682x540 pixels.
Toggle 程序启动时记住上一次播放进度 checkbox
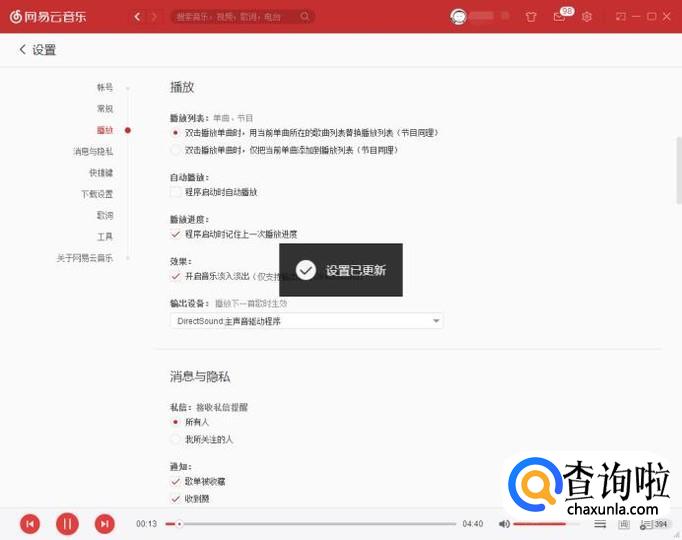(176, 233)
